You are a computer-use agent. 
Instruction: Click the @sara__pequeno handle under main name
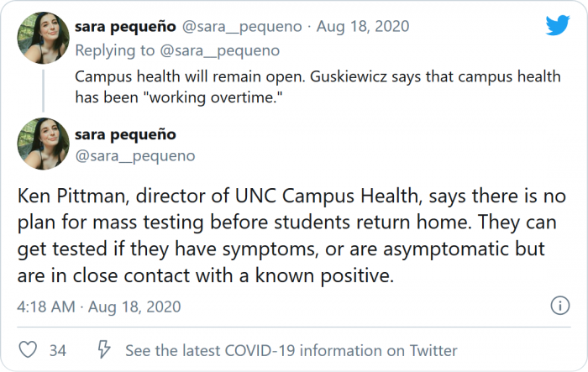134,155
